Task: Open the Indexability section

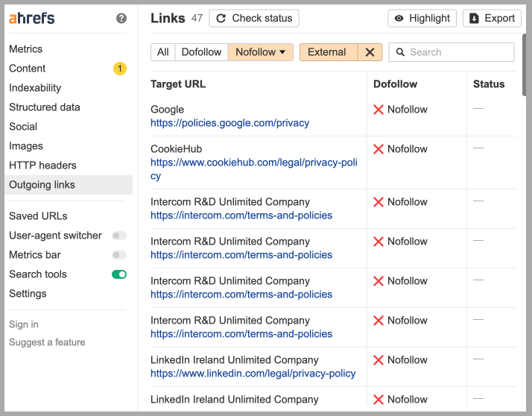Action: click(x=35, y=88)
